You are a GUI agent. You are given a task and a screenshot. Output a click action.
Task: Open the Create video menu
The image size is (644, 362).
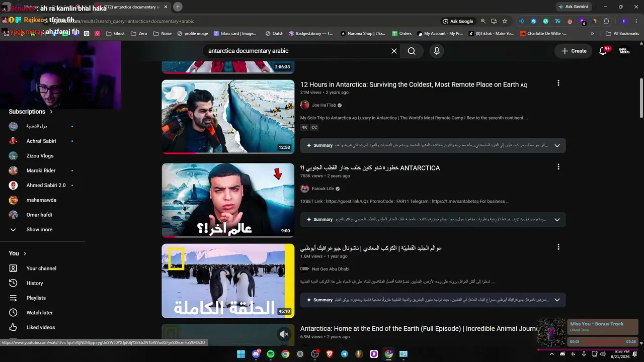pyautogui.click(x=574, y=51)
